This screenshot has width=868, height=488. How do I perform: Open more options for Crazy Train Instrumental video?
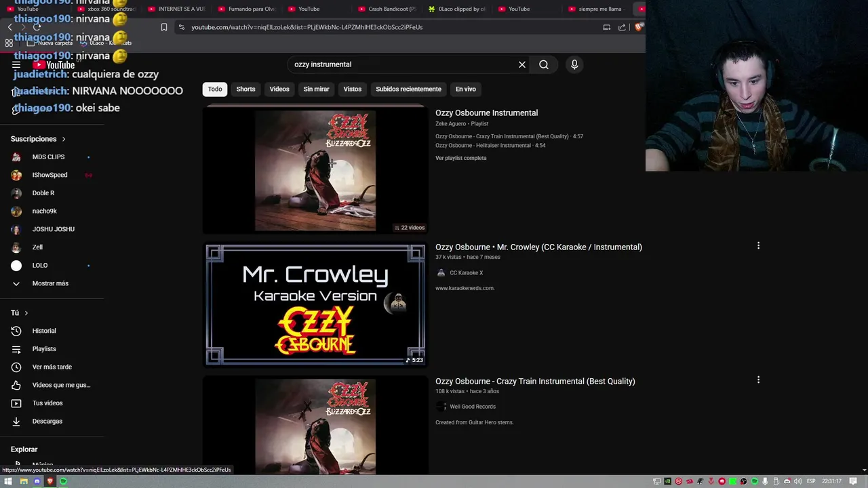coord(758,380)
